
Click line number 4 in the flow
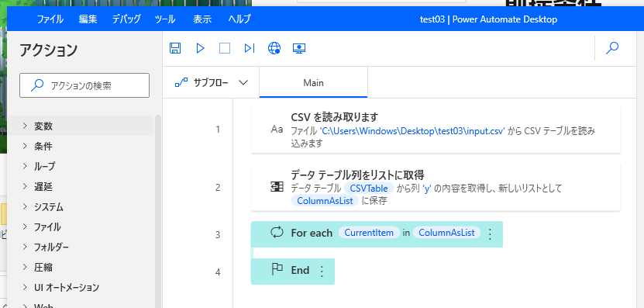tap(218, 272)
